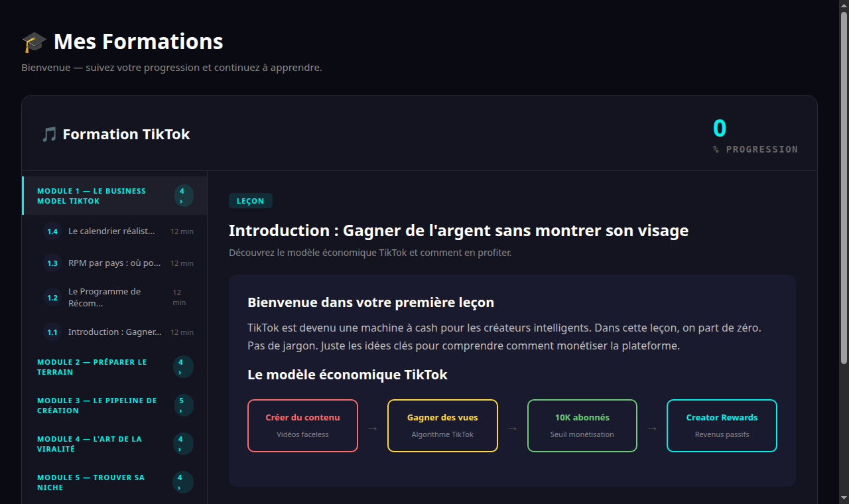The image size is (849, 504).
Task: Click the graduation cap icon beside Mes Formations
Action: point(34,42)
